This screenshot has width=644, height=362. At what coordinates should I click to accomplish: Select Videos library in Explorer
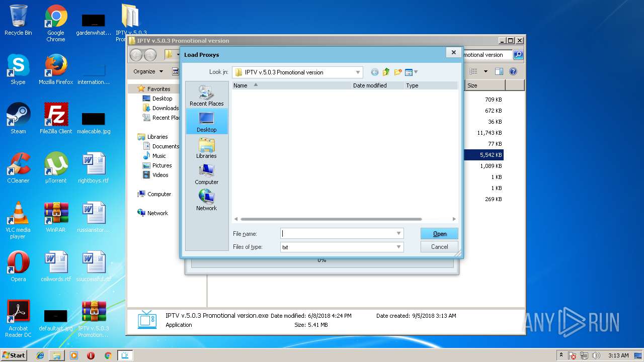pos(160,175)
